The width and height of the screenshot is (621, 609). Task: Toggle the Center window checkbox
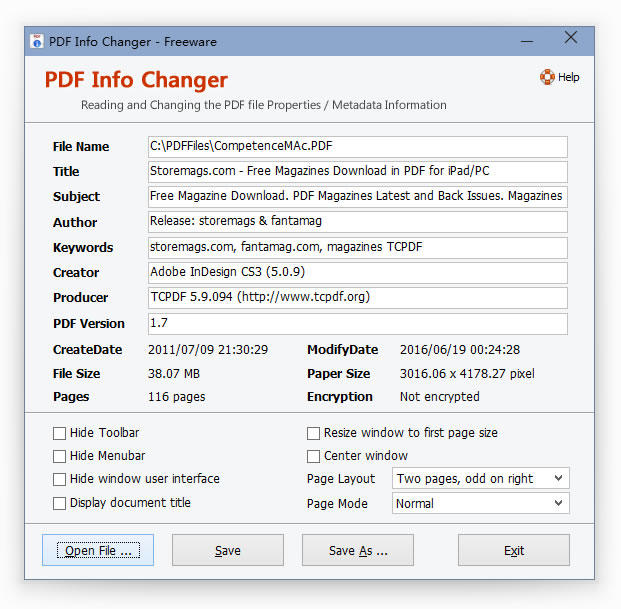[x=314, y=456]
